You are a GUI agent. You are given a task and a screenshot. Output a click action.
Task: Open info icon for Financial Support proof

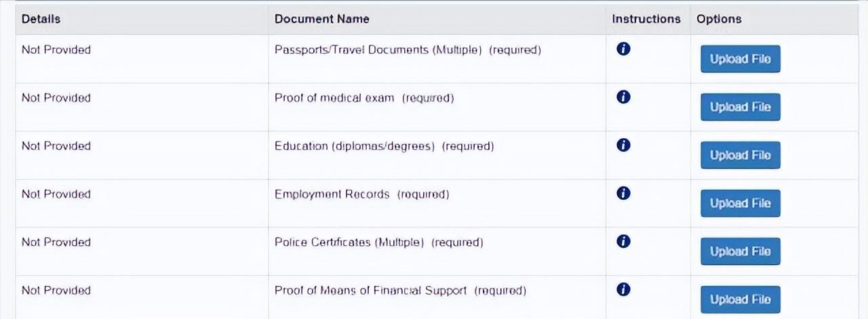(x=624, y=289)
